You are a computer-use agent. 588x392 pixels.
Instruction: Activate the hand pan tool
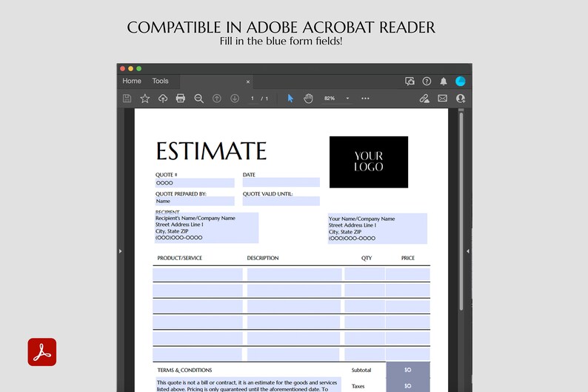click(x=308, y=99)
